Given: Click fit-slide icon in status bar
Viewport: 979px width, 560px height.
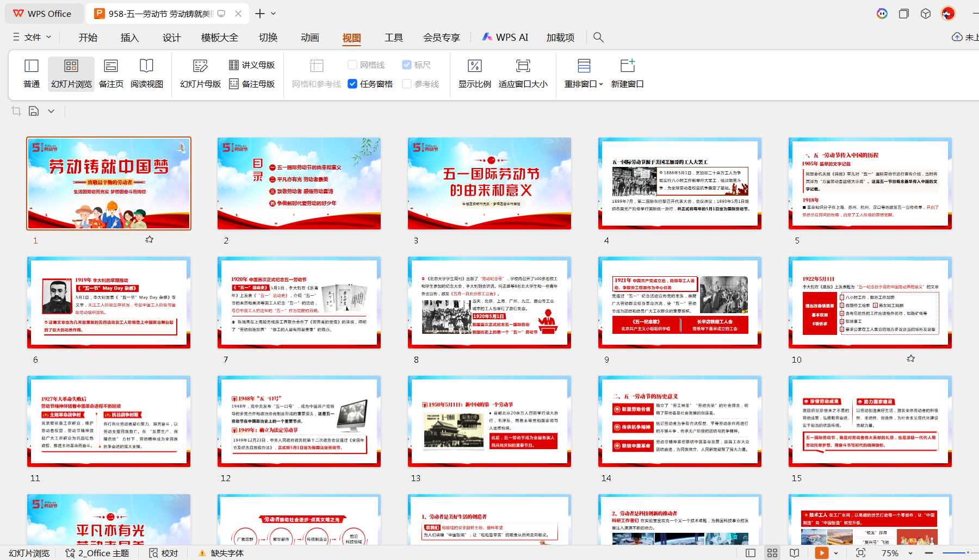Looking at the screenshot, I should click(x=860, y=553).
